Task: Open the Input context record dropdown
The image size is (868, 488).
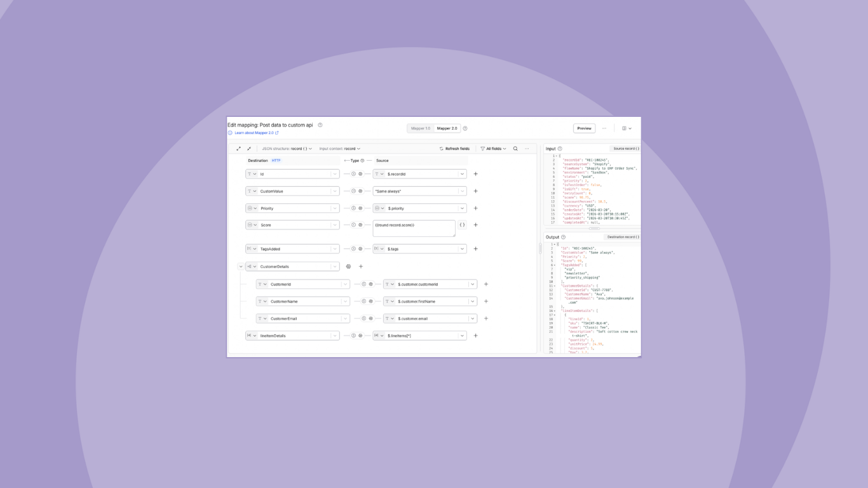Action: click(339, 149)
